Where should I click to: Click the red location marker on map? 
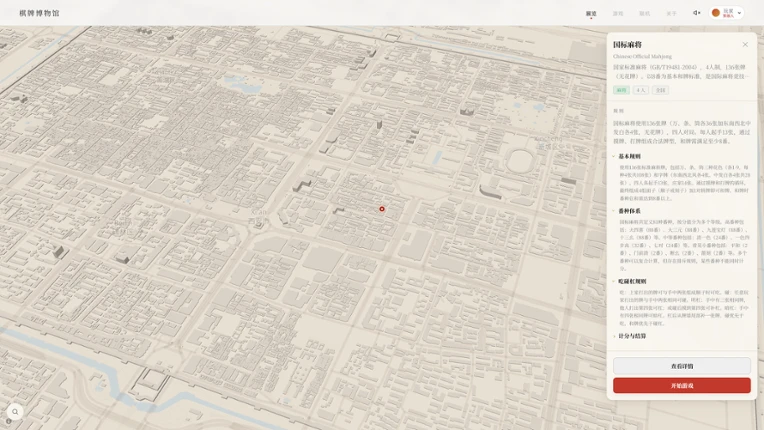click(382, 209)
